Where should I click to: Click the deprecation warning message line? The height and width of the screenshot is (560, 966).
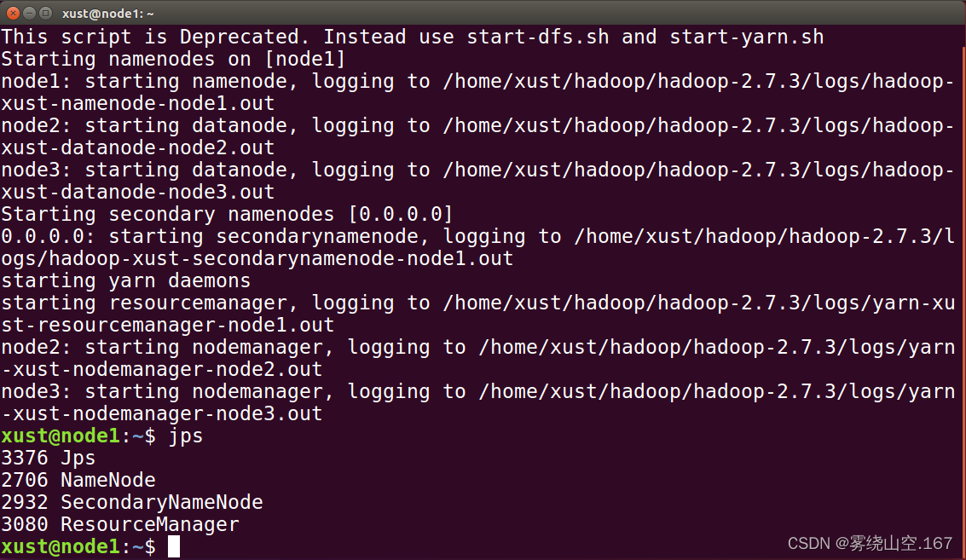(x=409, y=37)
